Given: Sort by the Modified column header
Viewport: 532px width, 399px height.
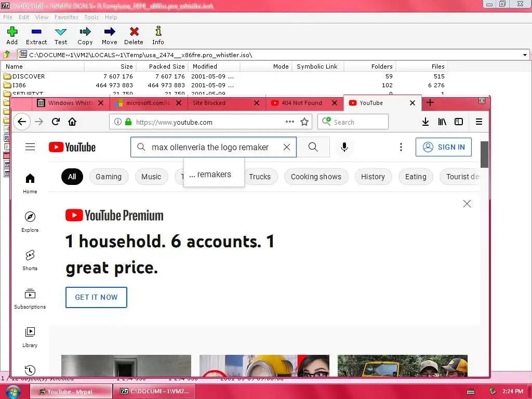Looking at the screenshot, I should [214, 66].
